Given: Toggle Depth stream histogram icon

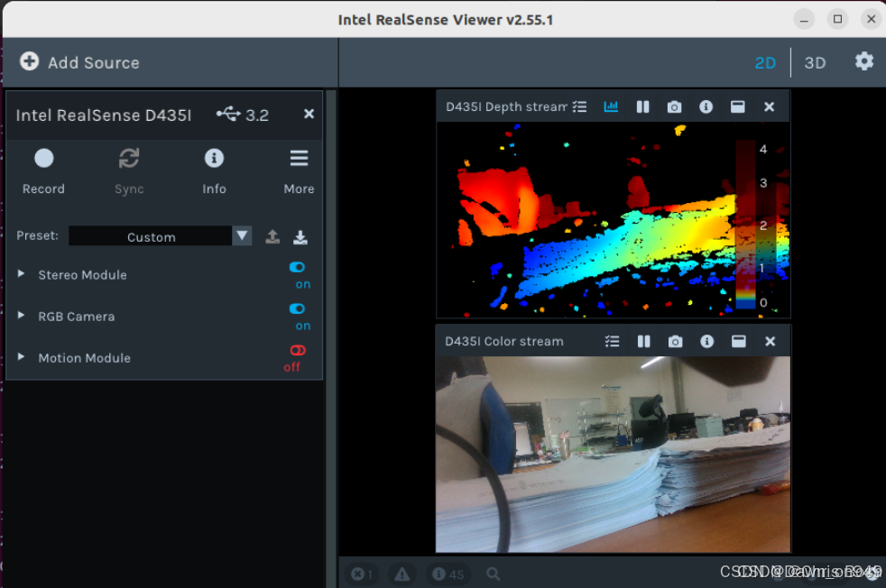Looking at the screenshot, I should 611,106.
